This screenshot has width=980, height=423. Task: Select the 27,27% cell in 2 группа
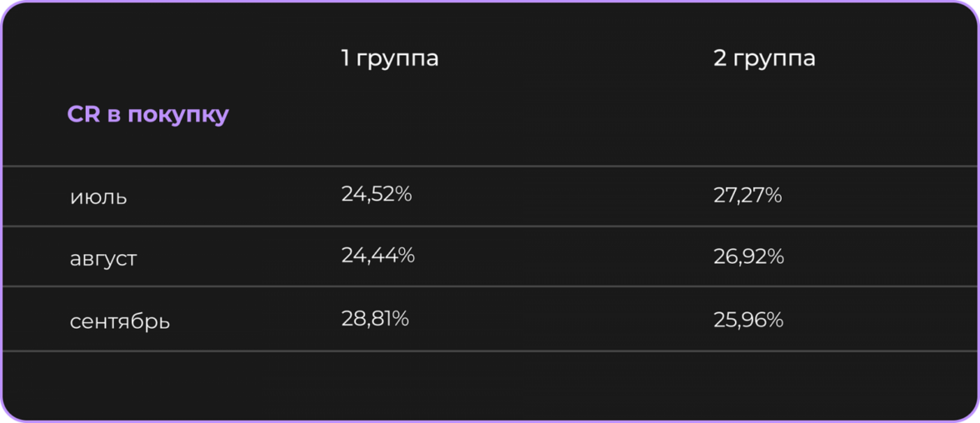[747, 196]
